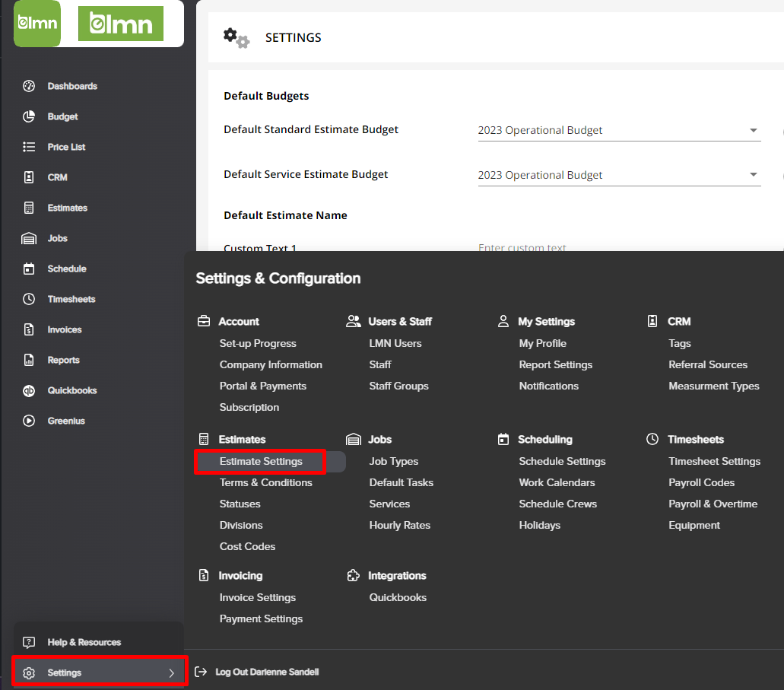784x690 pixels.
Task: Open Default Standard Estimate Budget dropdown
Action: point(619,130)
